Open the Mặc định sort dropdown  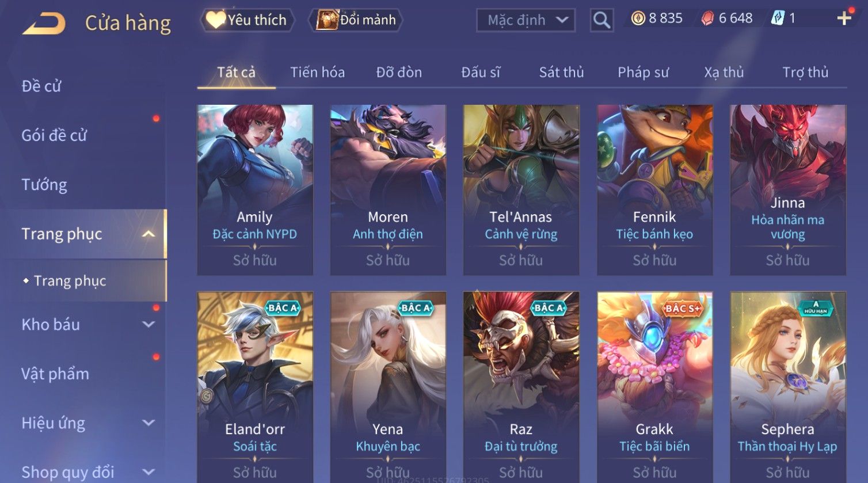pyautogui.click(x=526, y=20)
